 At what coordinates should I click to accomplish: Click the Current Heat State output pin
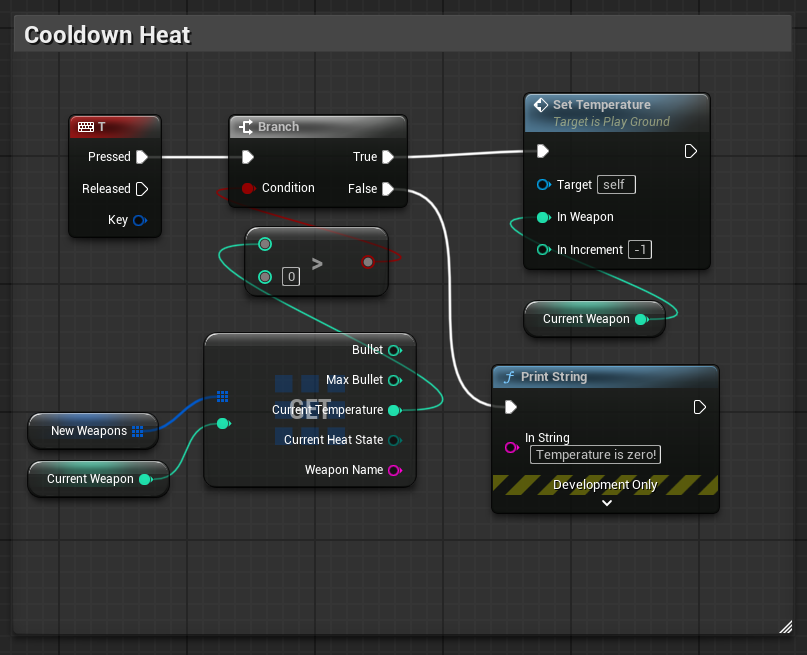(395, 440)
